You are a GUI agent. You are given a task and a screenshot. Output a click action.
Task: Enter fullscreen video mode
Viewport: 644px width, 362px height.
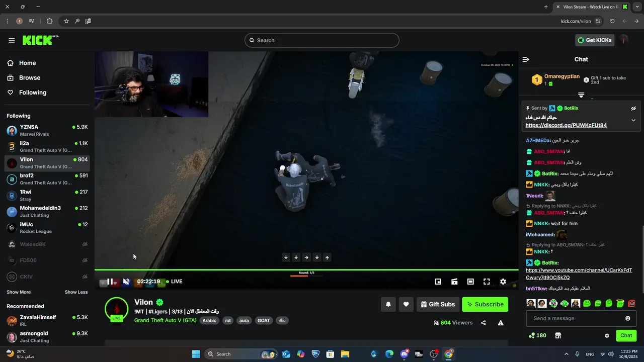(x=487, y=282)
